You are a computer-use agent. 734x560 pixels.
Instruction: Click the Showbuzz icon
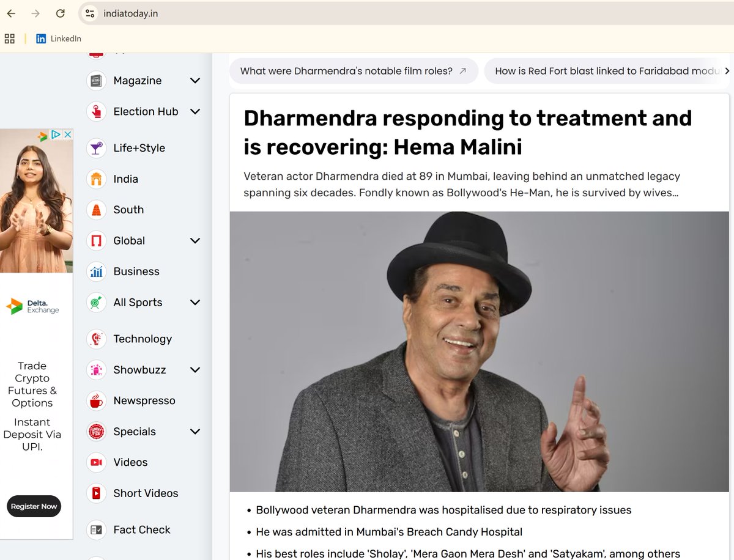[x=97, y=370]
